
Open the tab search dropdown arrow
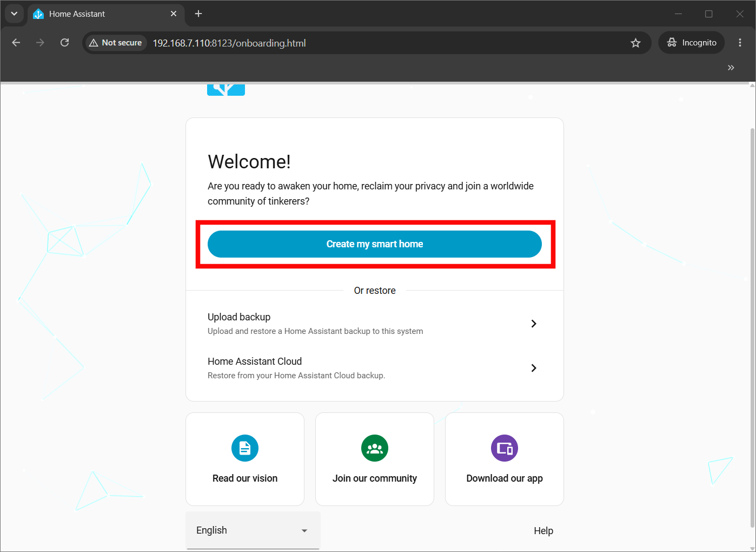coord(14,14)
